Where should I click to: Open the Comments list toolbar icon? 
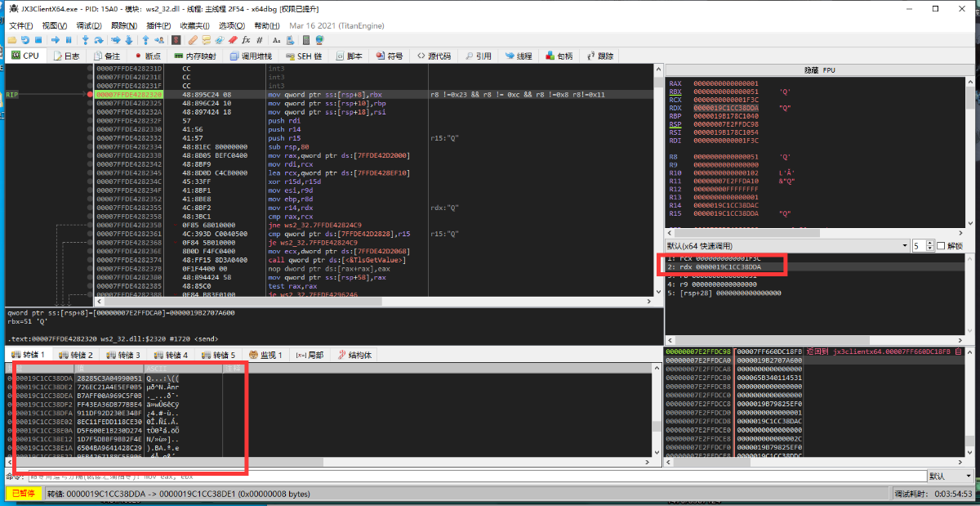click(207, 39)
